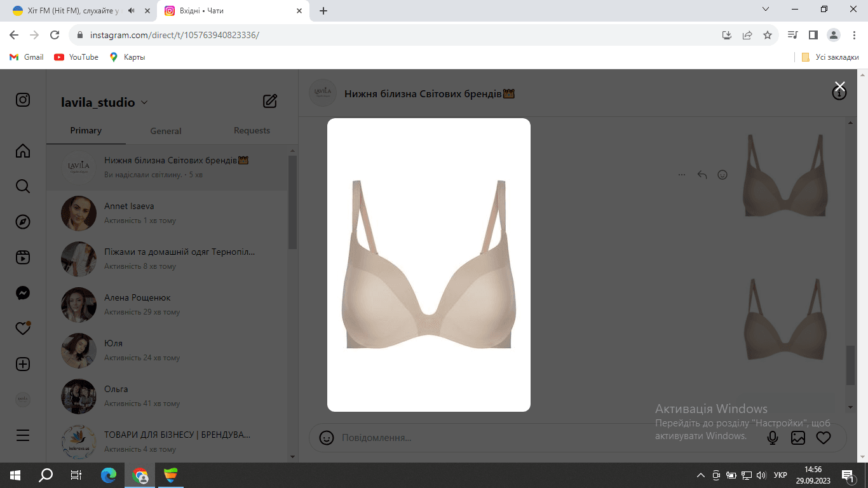Open the Ольга conversation
Image resolution: width=868 pixels, height=488 pixels.
(167, 396)
